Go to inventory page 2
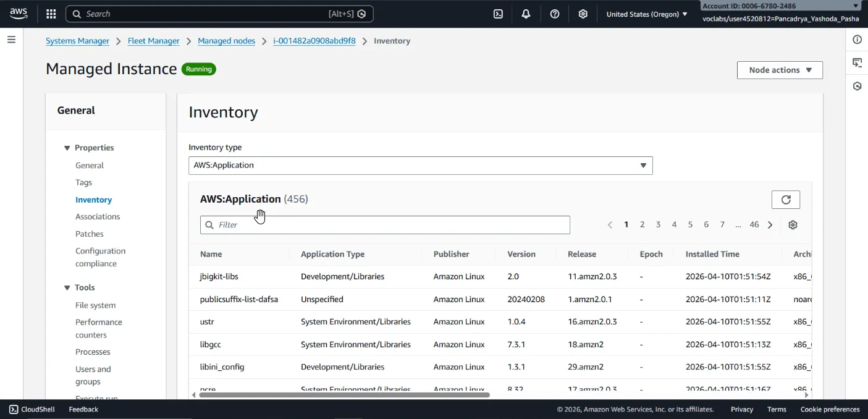The image size is (868, 419). pos(642,224)
